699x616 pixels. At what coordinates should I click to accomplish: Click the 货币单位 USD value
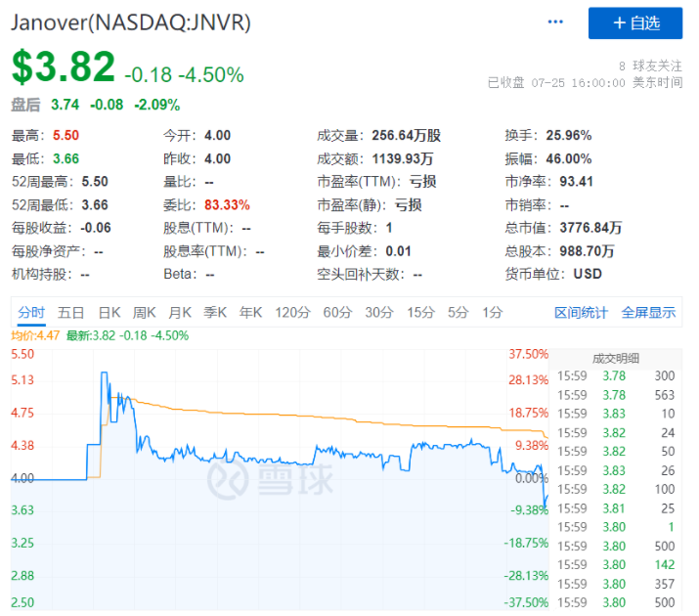[588, 274]
